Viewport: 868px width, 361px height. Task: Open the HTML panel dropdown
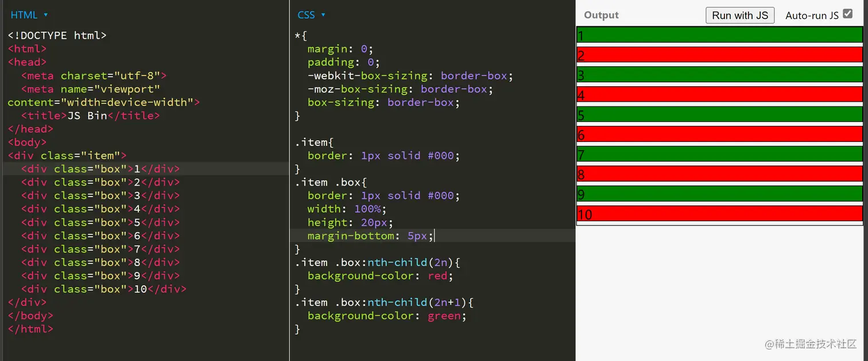29,15
